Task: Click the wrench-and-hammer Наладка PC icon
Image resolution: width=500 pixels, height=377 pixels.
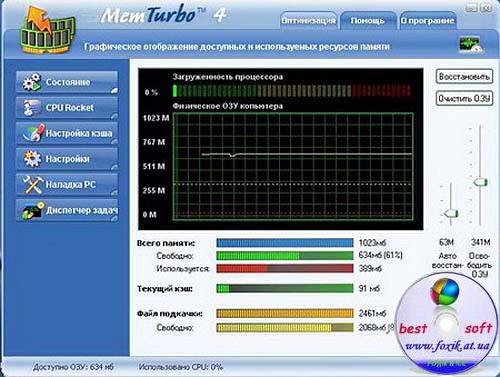Action: [x=32, y=184]
